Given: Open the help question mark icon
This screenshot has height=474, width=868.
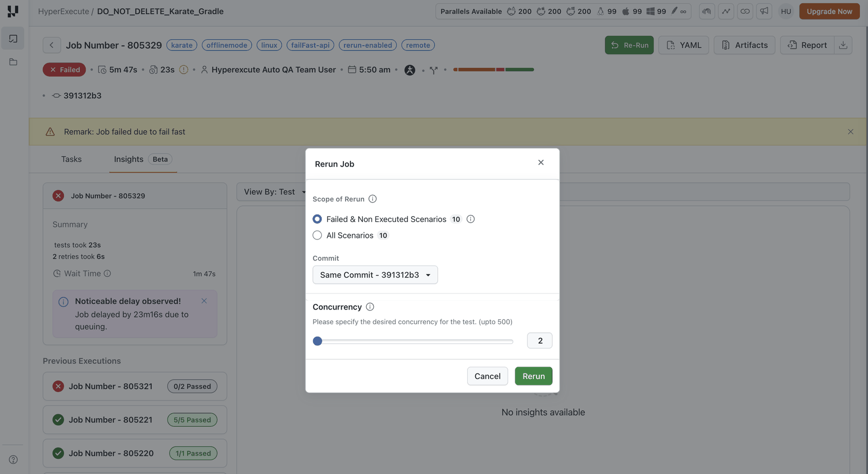Looking at the screenshot, I should coord(13,459).
